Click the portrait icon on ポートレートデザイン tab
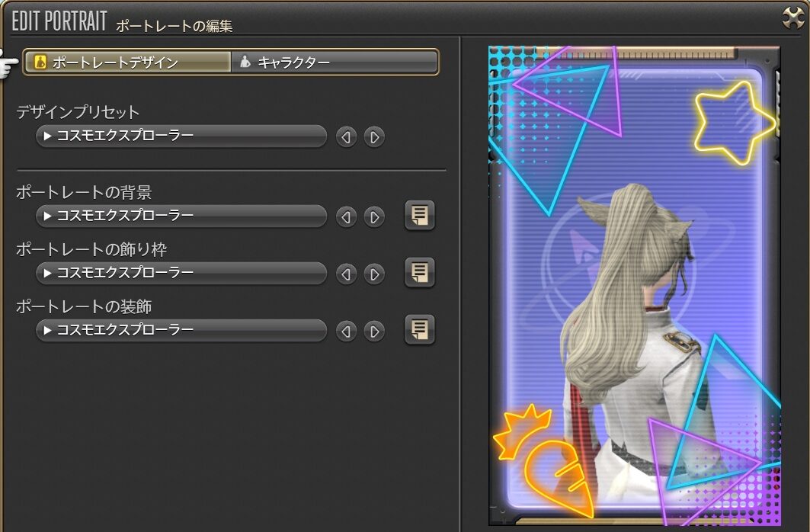The width and height of the screenshot is (810, 532). pyautogui.click(x=40, y=62)
